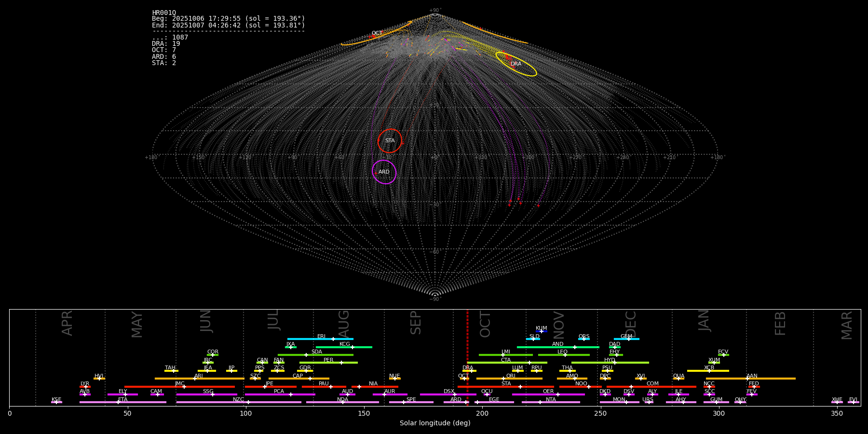Click the 'OCT: 7' count in header

click(x=164, y=50)
